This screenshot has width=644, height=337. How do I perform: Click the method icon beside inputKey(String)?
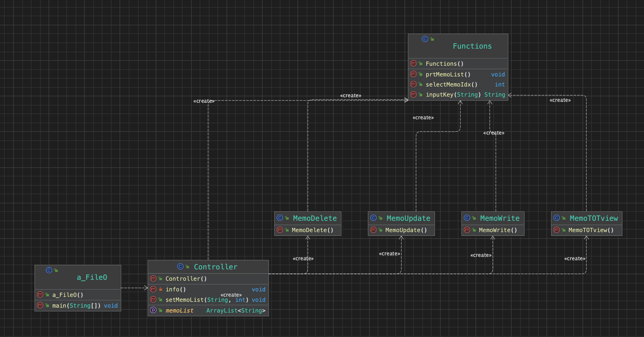[413, 94]
